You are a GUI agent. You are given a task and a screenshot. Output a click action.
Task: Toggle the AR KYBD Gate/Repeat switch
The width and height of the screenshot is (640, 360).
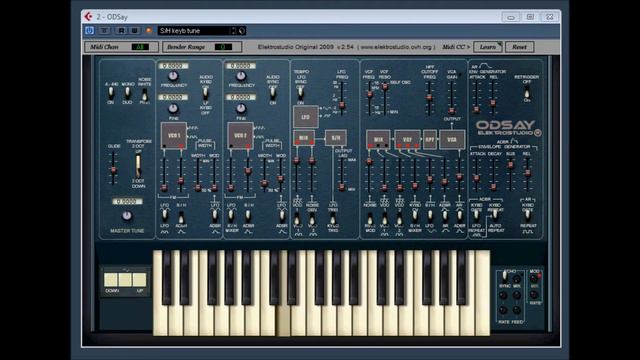527,215
